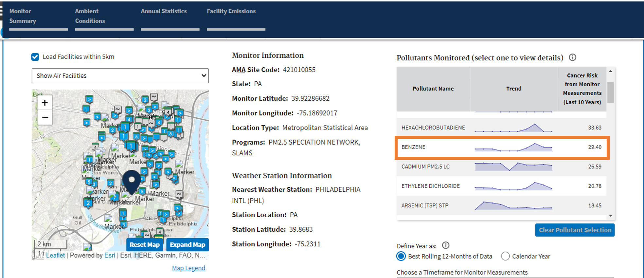Select the Calendar Year radio option
Image resolution: width=644 pixels, height=278 pixels.
505,256
